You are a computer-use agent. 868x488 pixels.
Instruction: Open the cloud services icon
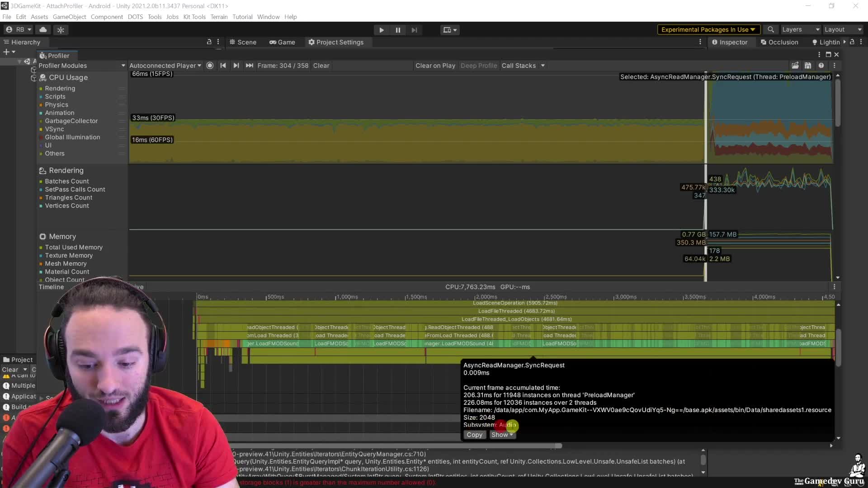click(x=43, y=29)
